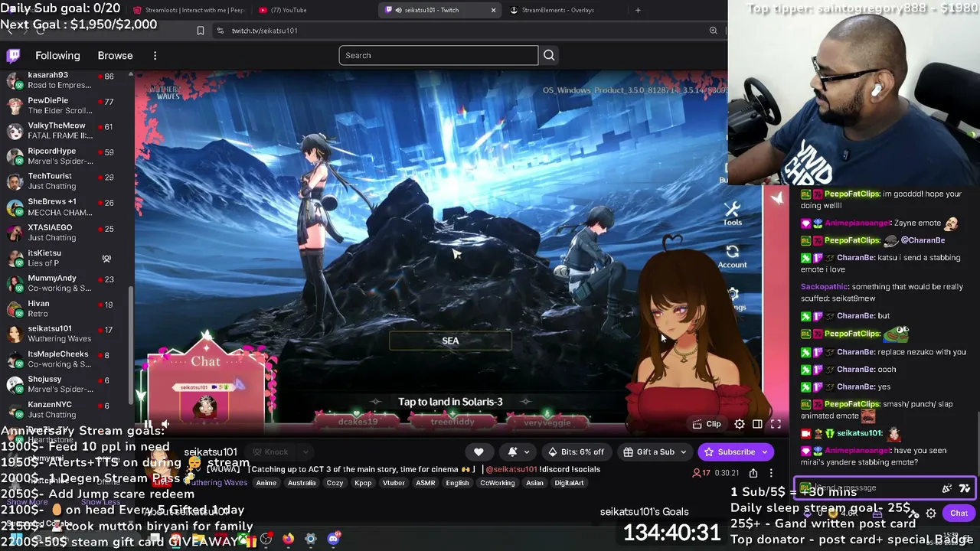Select the ASMR stream tag
The width and height of the screenshot is (980, 551).
coord(425,483)
